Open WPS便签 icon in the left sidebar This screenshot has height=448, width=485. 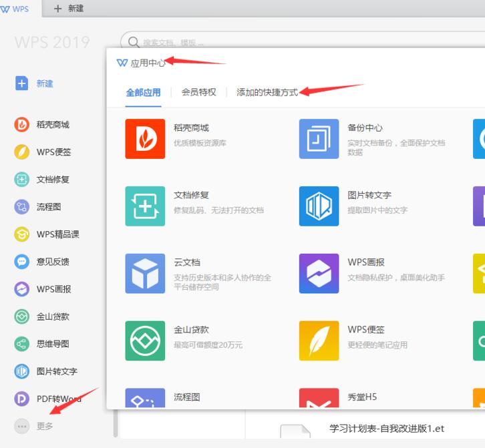(x=21, y=152)
